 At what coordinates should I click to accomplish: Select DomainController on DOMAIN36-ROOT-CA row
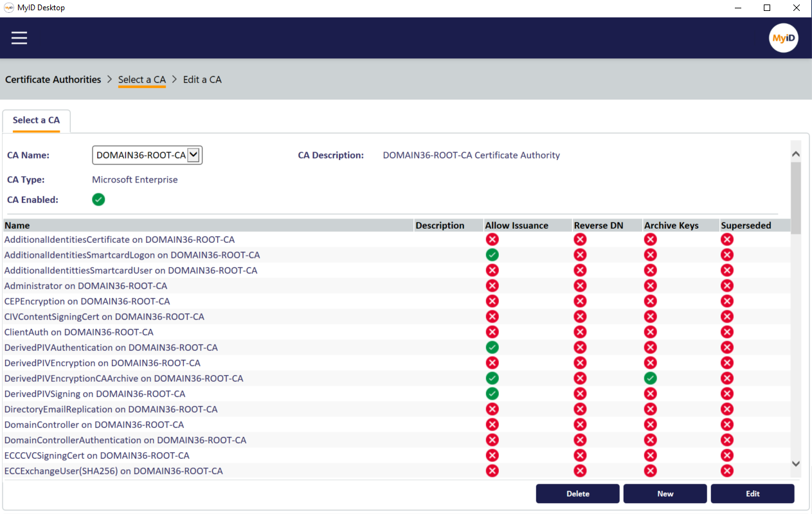pos(397,425)
